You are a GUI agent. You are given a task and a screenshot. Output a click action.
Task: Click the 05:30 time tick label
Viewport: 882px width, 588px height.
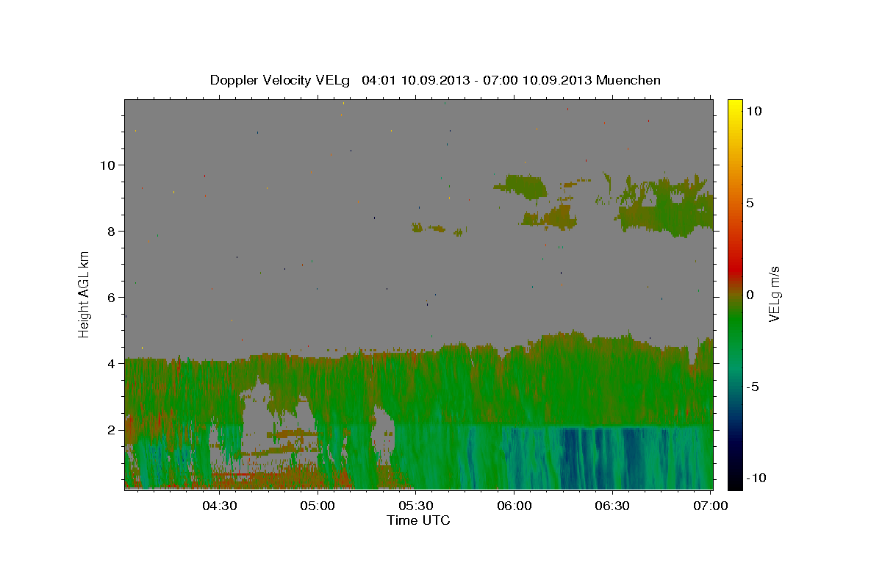pos(416,506)
